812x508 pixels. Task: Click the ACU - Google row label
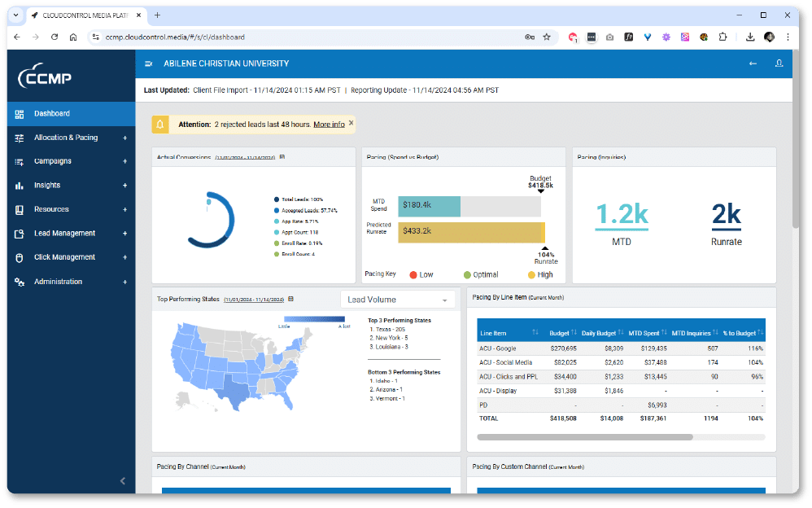coord(498,349)
